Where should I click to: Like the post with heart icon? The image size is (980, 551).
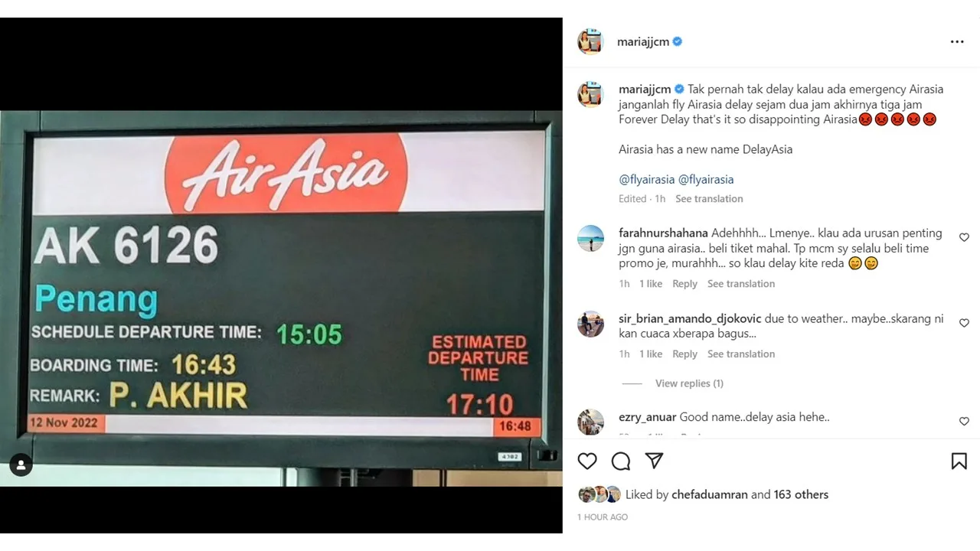[587, 461]
